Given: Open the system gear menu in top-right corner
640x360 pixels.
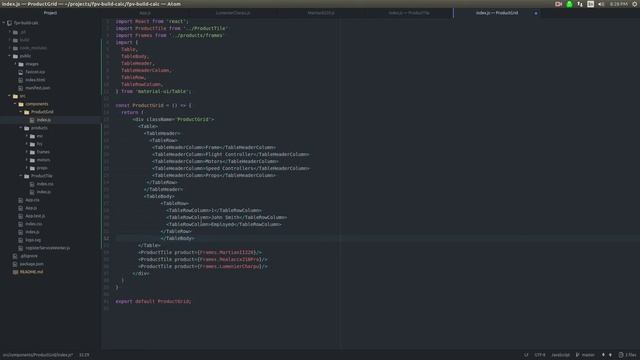Looking at the screenshot, I should coord(635,4).
